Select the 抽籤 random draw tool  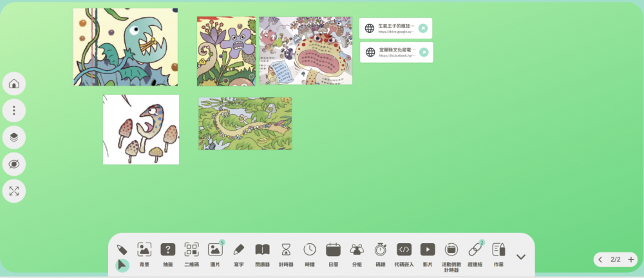167,254
